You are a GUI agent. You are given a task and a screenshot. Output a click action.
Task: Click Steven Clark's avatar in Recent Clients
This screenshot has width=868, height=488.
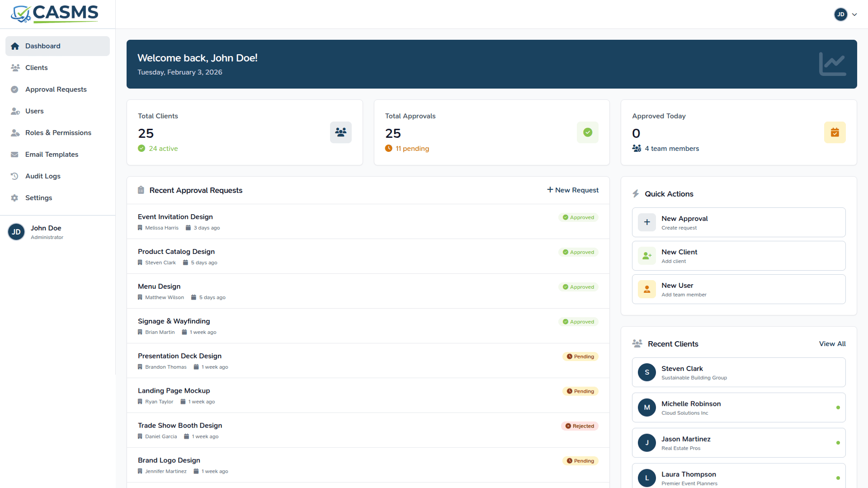coord(646,372)
